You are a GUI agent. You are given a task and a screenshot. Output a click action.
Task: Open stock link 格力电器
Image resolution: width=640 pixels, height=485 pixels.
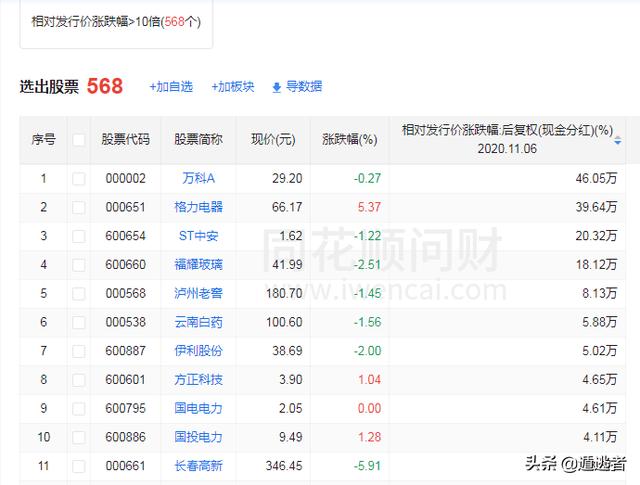(x=198, y=207)
